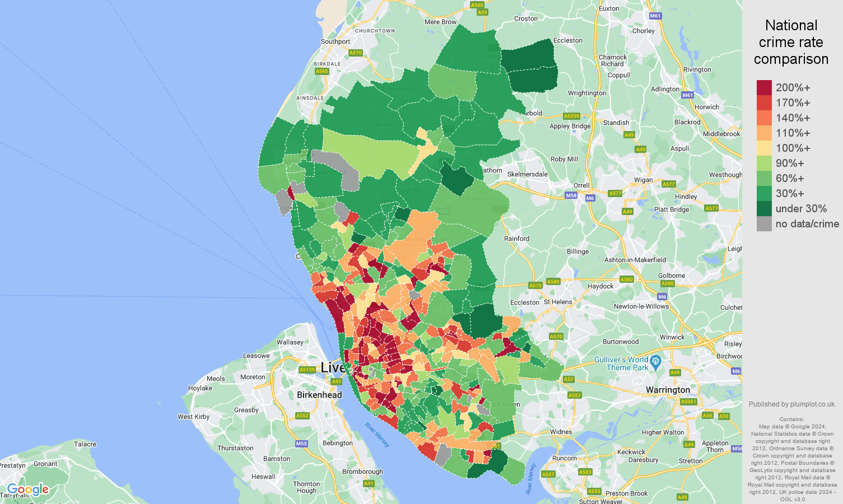Click the A533 shield near Preston Brook
This screenshot has width=843, height=504.
tap(594, 491)
